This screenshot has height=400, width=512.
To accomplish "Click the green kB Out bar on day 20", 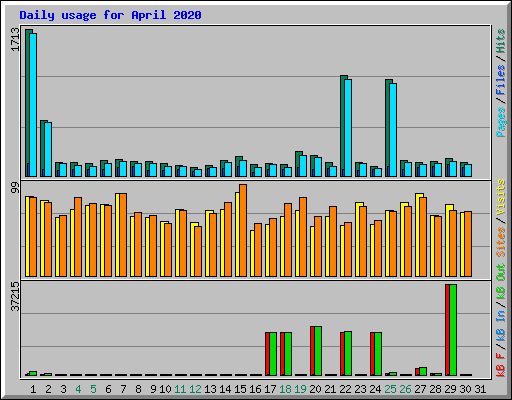I will point(318,351).
